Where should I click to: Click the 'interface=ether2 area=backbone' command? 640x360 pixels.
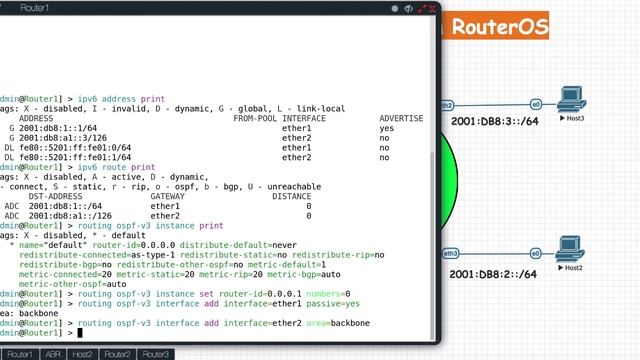pos(297,323)
